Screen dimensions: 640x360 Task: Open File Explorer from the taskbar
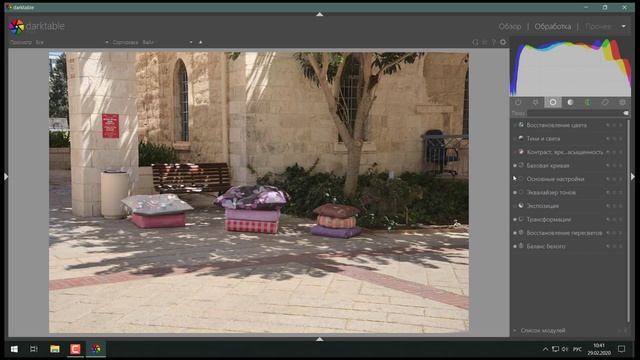55,349
